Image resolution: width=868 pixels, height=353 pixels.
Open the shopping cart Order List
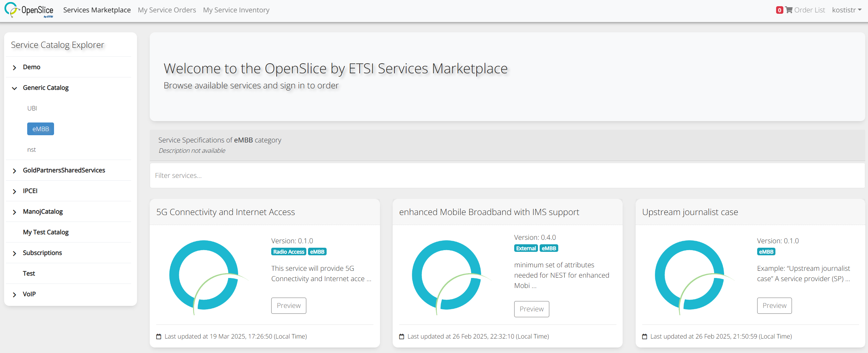click(x=805, y=10)
